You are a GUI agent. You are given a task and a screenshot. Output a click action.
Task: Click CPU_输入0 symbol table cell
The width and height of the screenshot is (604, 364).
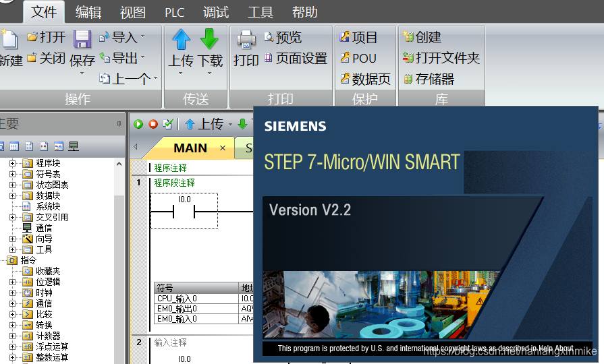196,299
